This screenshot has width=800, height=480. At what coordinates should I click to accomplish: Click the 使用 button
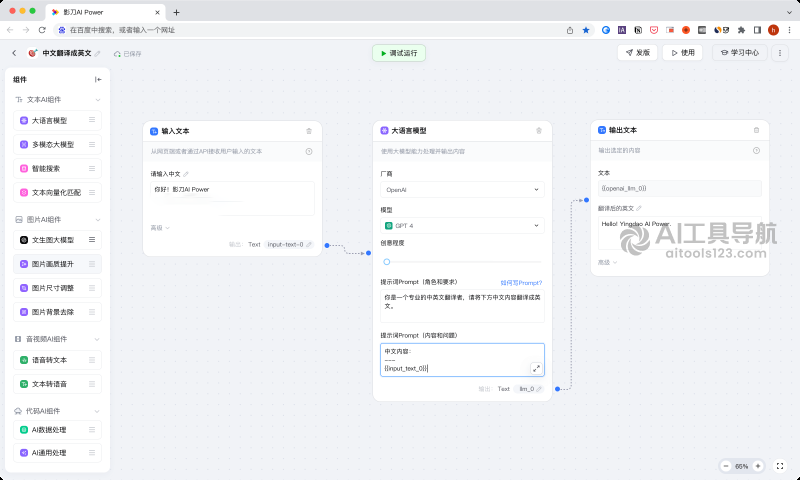pyautogui.click(x=683, y=53)
